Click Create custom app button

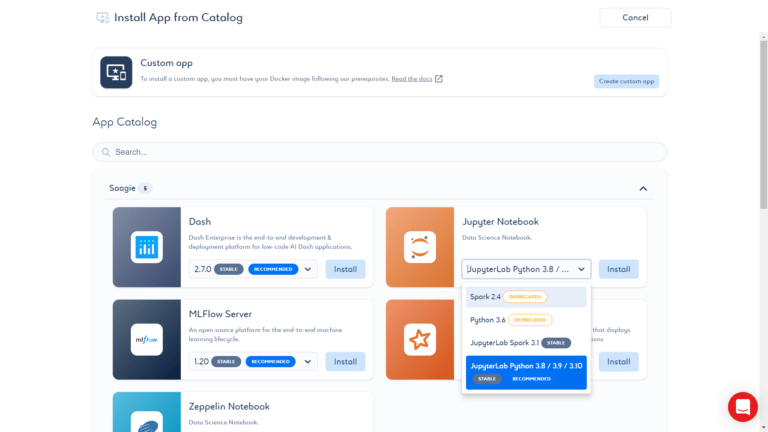pyautogui.click(x=626, y=81)
